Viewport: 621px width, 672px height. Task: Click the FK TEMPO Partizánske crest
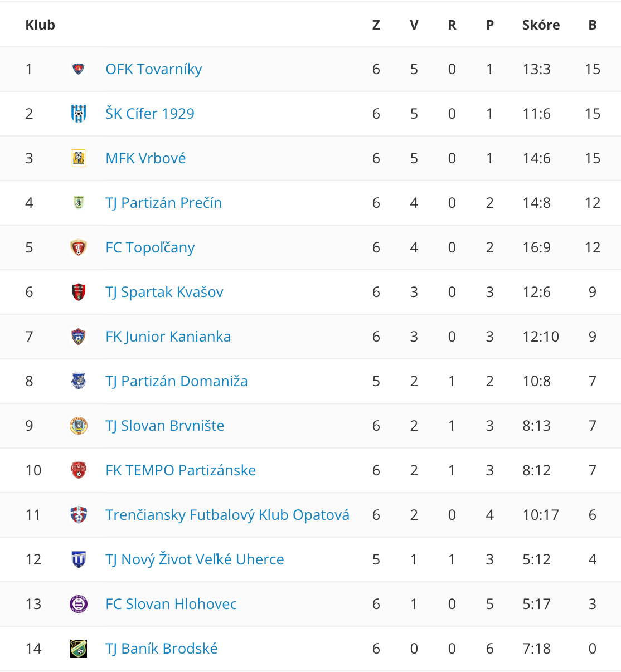(79, 470)
